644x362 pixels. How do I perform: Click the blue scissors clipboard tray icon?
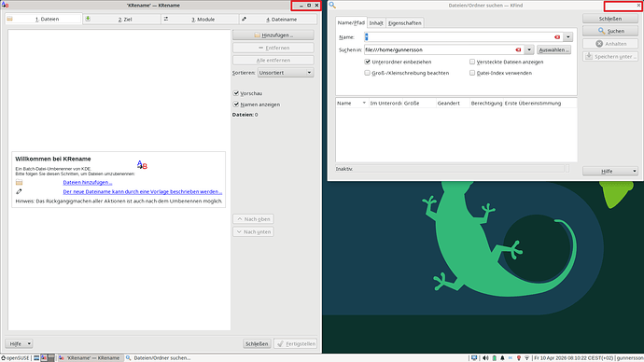511,358
